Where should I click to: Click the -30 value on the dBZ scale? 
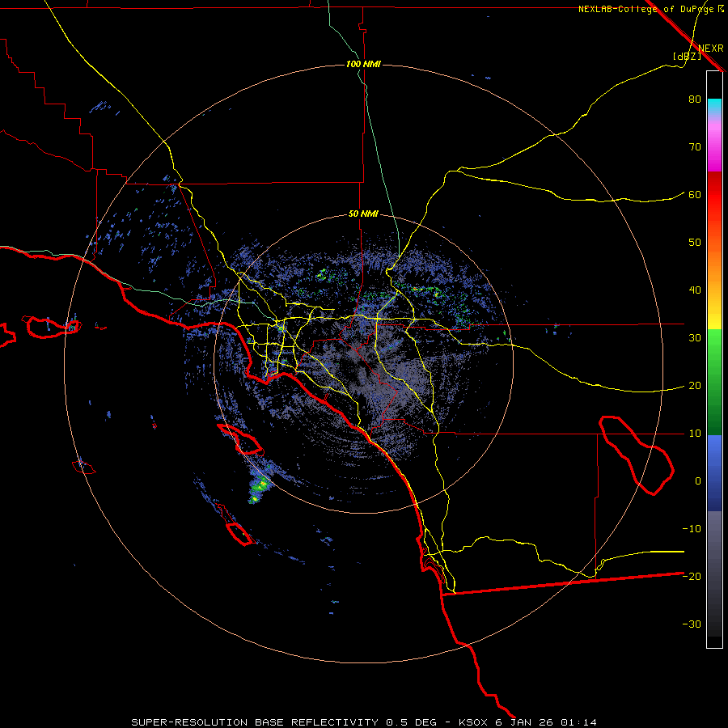[692, 624]
